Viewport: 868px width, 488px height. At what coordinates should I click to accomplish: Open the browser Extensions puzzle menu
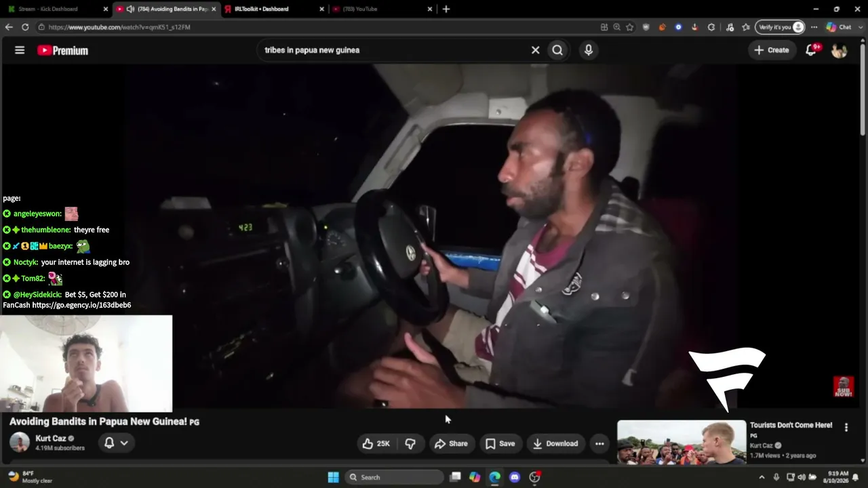click(711, 27)
